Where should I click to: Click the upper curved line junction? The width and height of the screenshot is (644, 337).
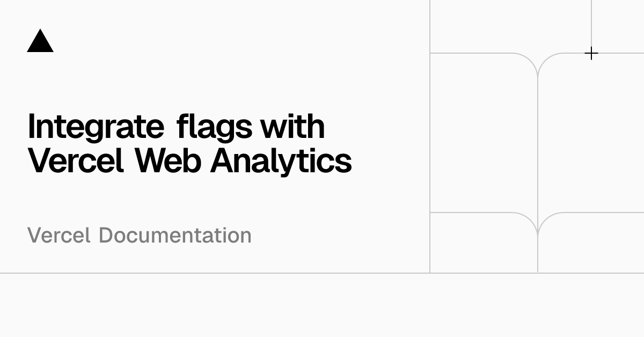click(537, 67)
